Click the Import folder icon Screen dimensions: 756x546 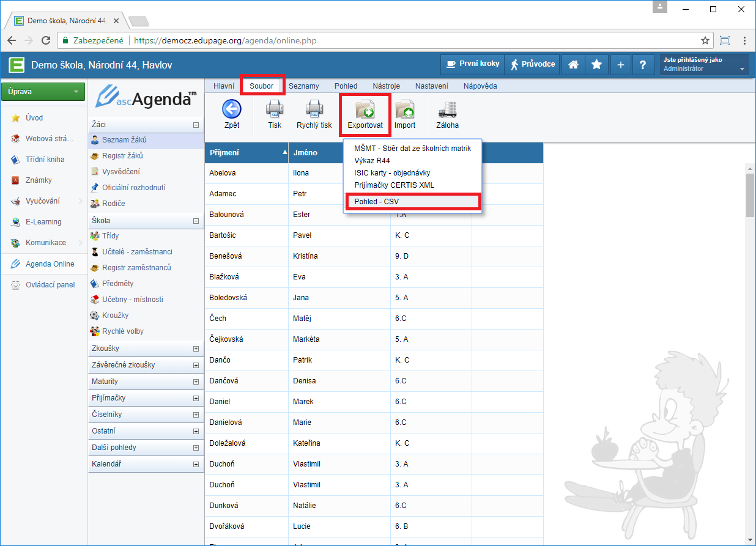click(x=404, y=109)
